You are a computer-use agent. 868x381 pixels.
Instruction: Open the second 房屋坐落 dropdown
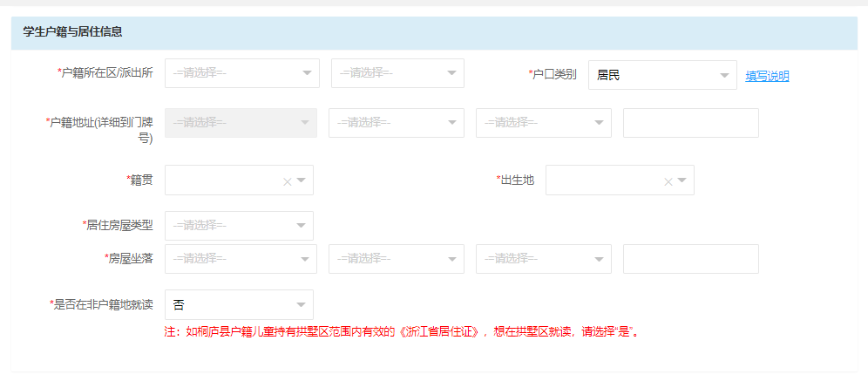coord(397,259)
